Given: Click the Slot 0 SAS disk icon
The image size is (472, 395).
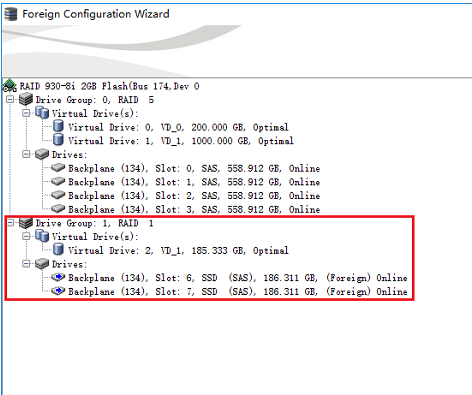Looking at the screenshot, I should pyautogui.click(x=58, y=168).
